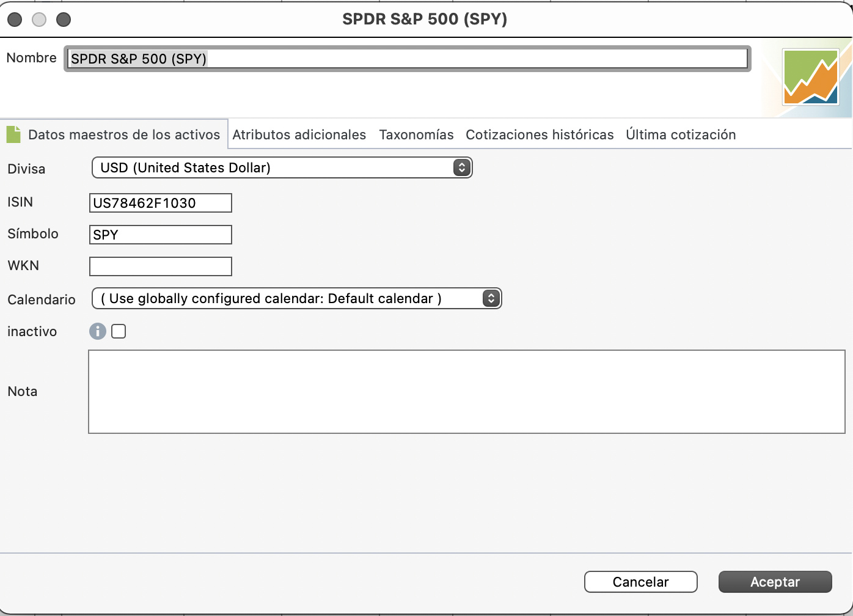Close the dialog with the leftmost title bar button
The height and width of the screenshot is (616, 853).
tap(15, 20)
